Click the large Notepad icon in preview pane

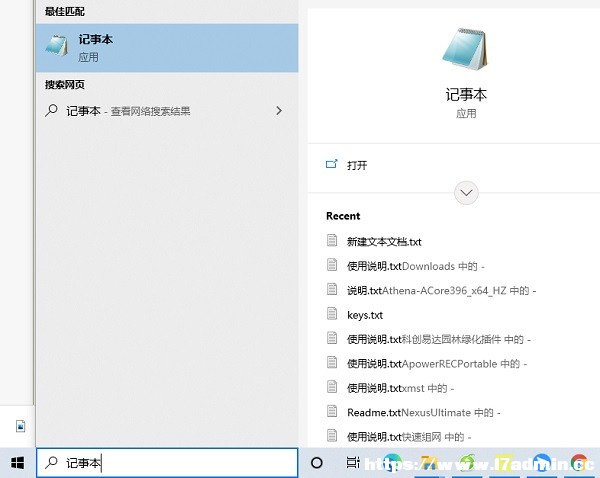click(x=465, y=49)
